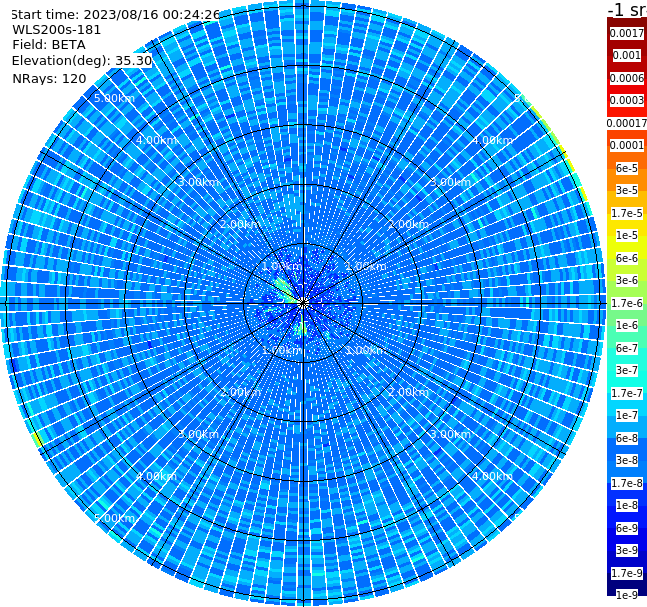This screenshot has width=647, height=607.
Task: Pick the yellow 1e-5 band on colorbar
Action: click(x=627, y=236)
